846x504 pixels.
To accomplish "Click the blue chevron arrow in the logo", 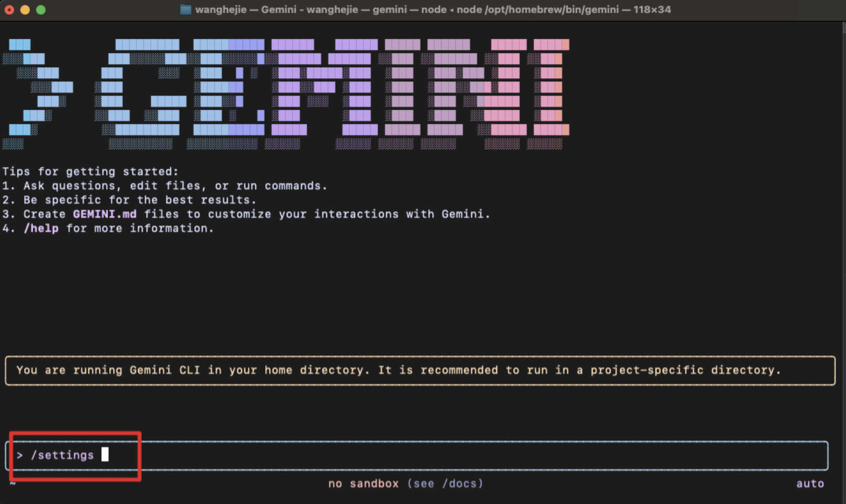I will pos(39,87).
